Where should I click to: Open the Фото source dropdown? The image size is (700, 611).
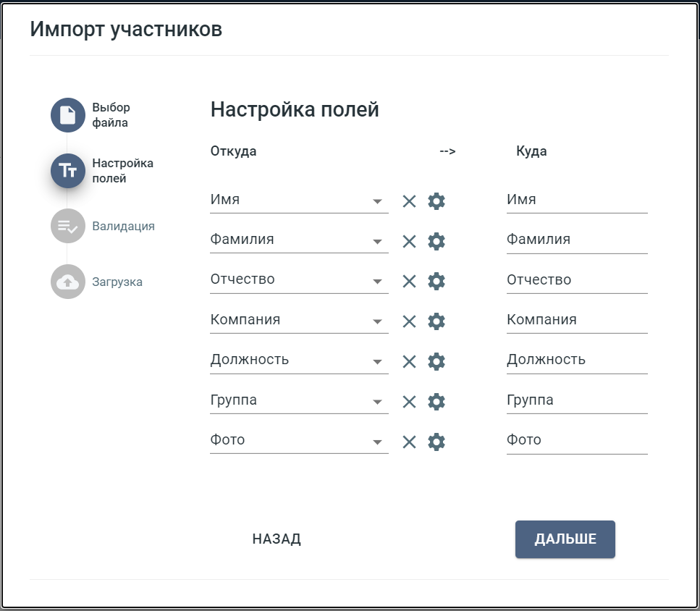377,442
